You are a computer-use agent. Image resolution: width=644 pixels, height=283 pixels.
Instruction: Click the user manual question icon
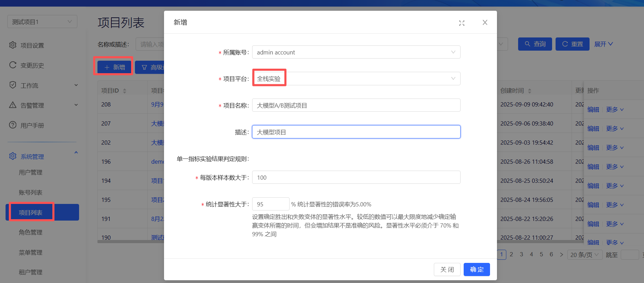click(13, 125)
